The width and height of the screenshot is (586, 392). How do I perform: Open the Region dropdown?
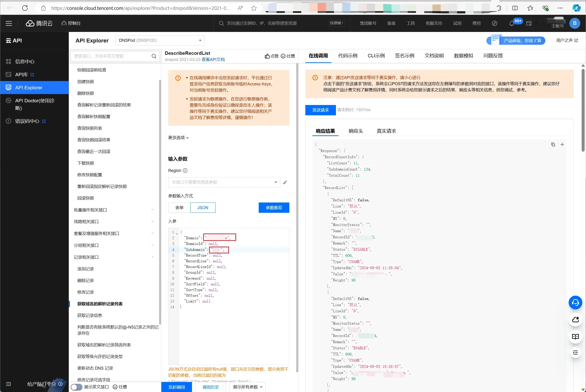click(224, 182)
